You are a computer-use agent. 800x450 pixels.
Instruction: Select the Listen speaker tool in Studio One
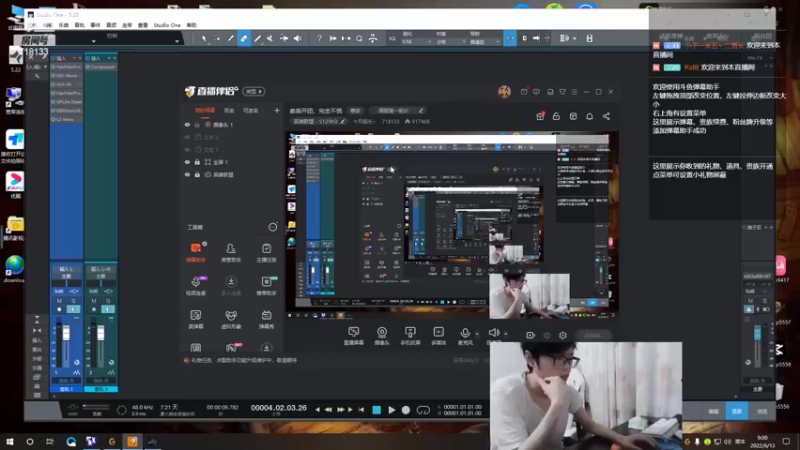tap(297, 38)
